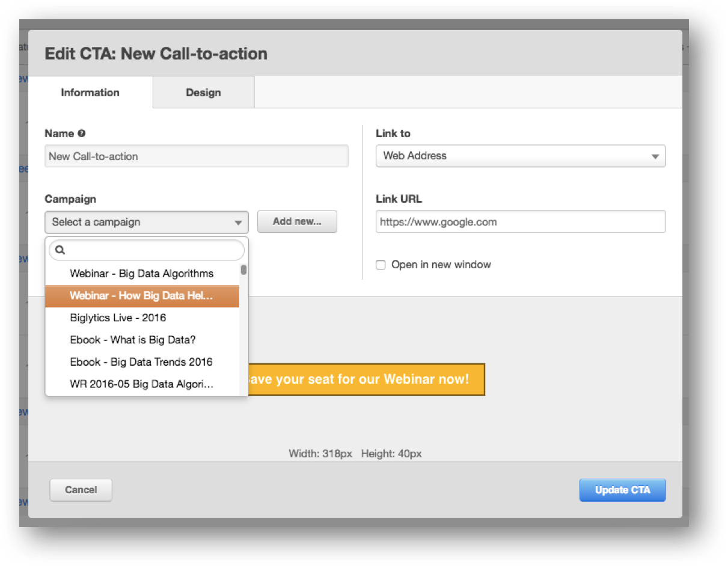
Task: Expand the "Select a campaign" dropdown arrow
Action: click(x=240, y=222)
